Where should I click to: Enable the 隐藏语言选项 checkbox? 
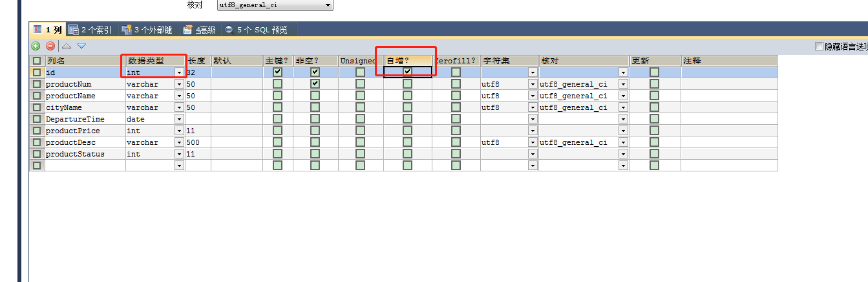click(820, 47)
